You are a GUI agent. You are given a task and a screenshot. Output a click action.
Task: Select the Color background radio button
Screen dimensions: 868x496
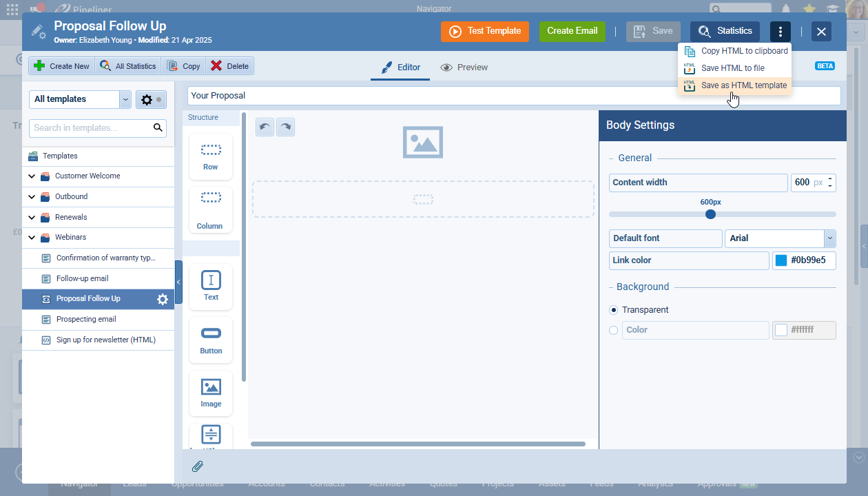pyautogui.click(x=614, y=330)
